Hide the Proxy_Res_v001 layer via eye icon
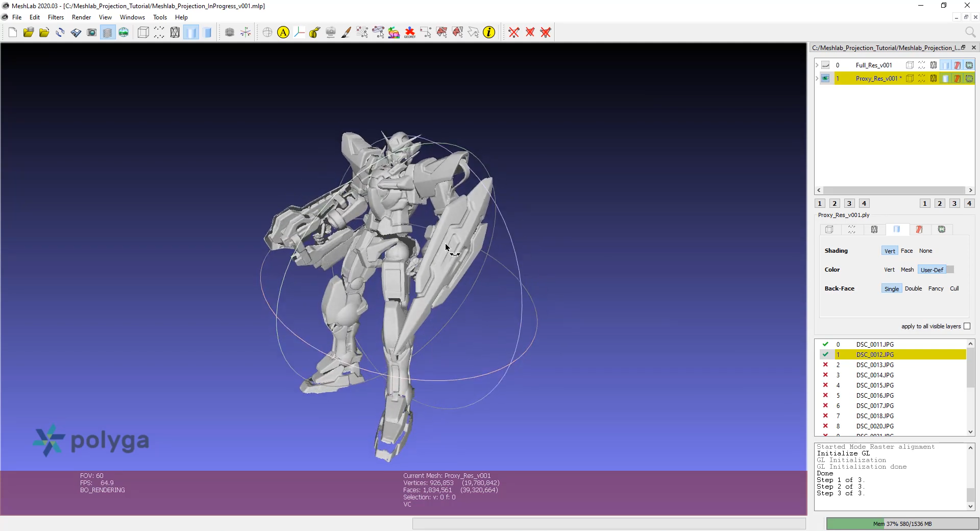 pyautogui.click(x=825, y=78)
